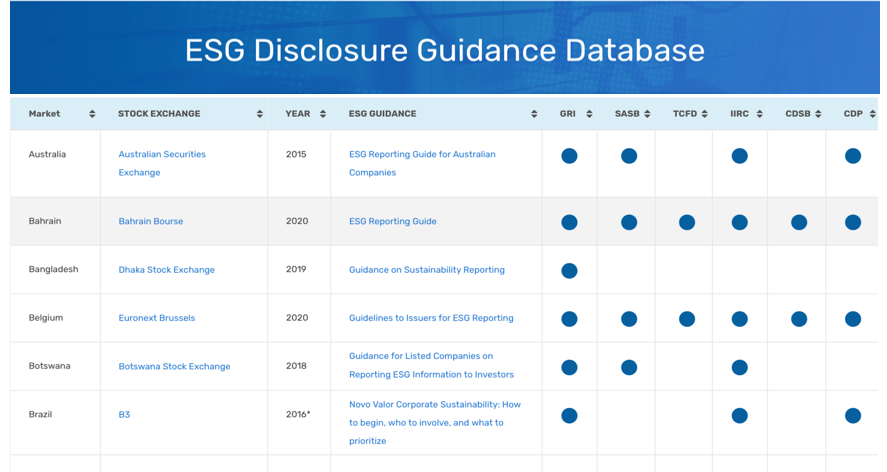887x472 pixels.
Task: Sort by GRI column arrows
Action: [589, 114]
